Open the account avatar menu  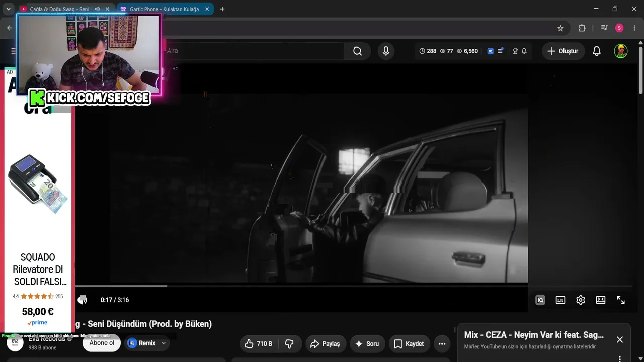(621, 51)
